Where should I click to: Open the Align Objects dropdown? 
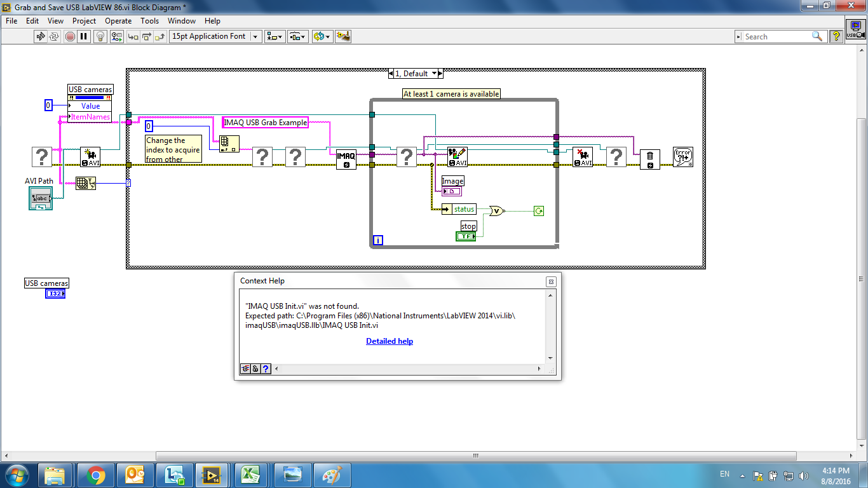pos(275,36)
